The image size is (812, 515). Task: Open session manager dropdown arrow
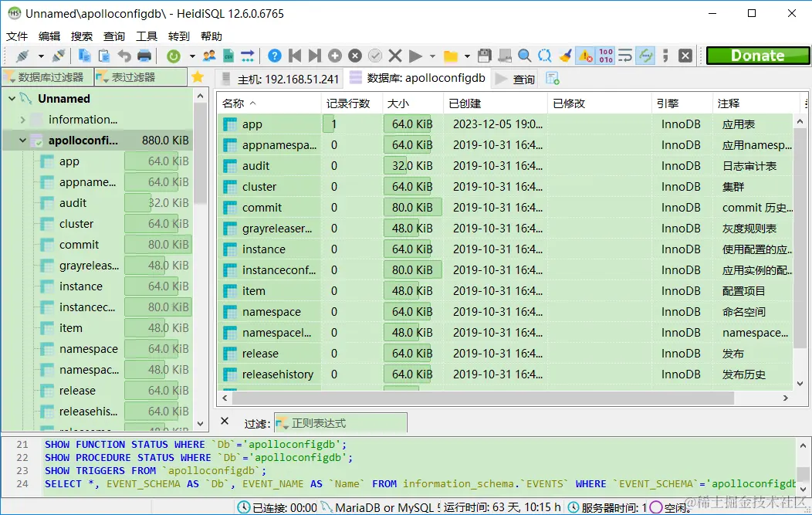(x=41, y=56)
